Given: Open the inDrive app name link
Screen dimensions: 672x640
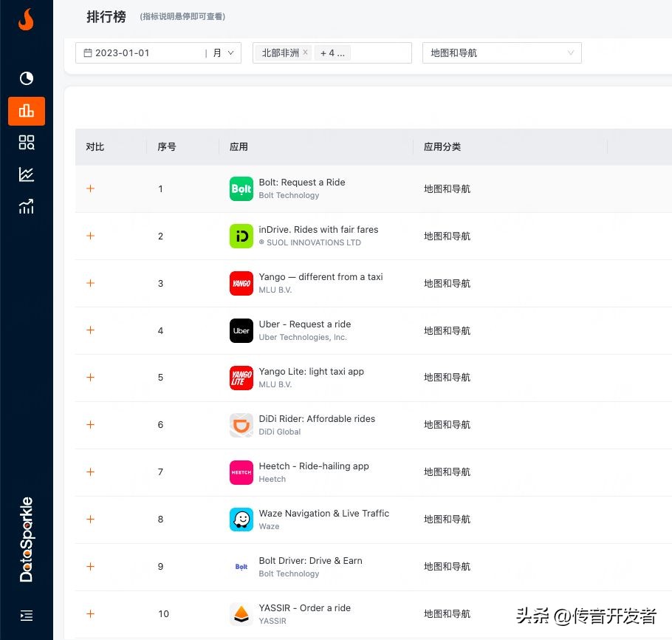Looking at the screenshot, I should (318, 230).
